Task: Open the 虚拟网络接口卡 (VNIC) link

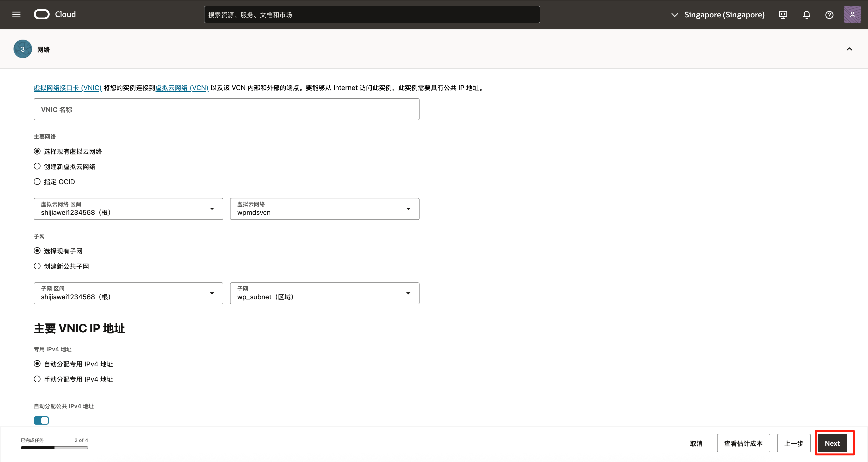Action: click(x=68, y=88)
